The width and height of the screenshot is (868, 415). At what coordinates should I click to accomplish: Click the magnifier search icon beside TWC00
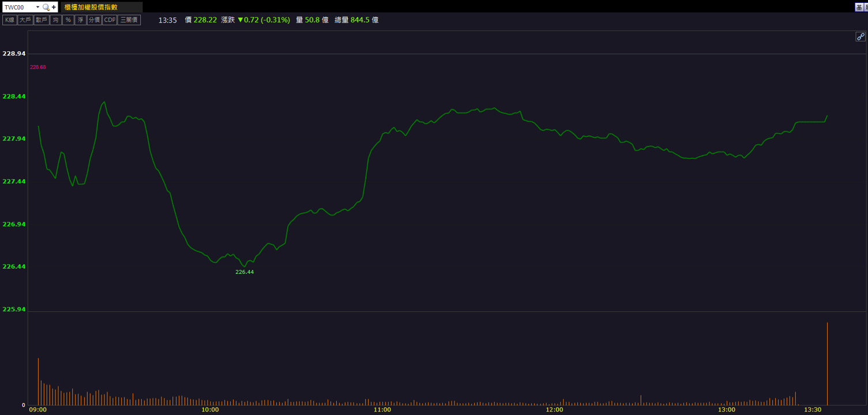(x=46, y=7)
